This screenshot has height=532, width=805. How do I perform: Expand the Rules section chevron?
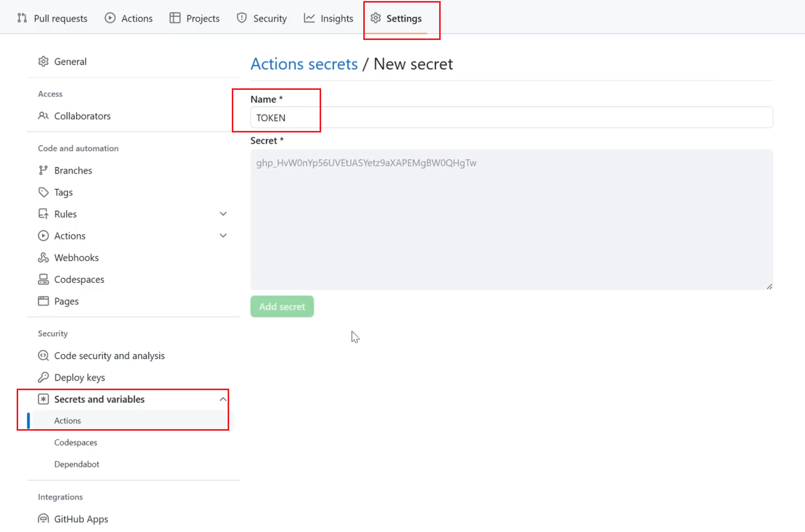(223, 214)
